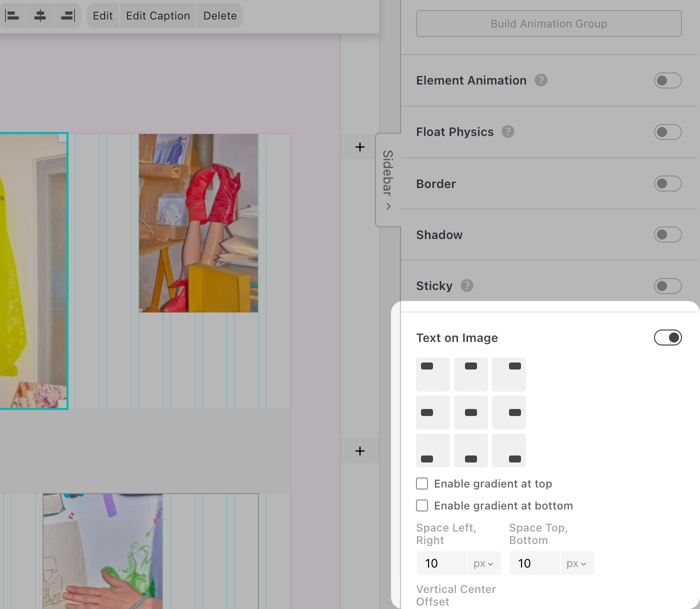View help for Sticky option
Screen dimensions: 700x609
466,285
